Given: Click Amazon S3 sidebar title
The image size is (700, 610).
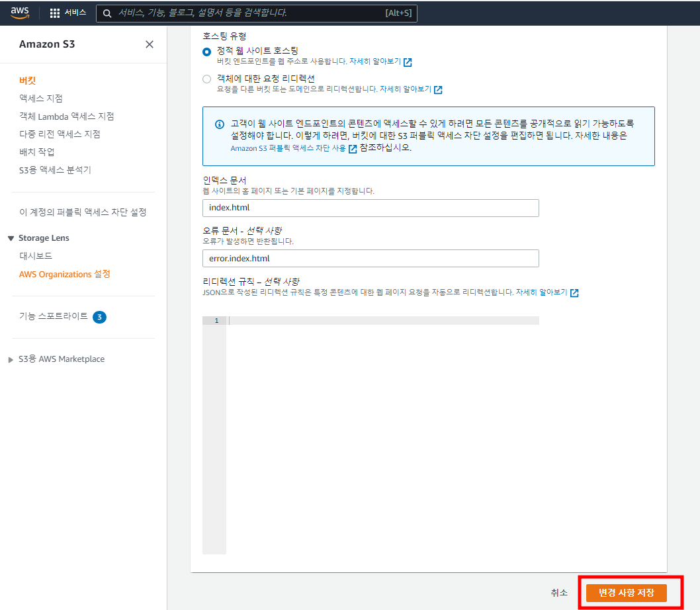Looking at the screenshot, I should 47,44.
